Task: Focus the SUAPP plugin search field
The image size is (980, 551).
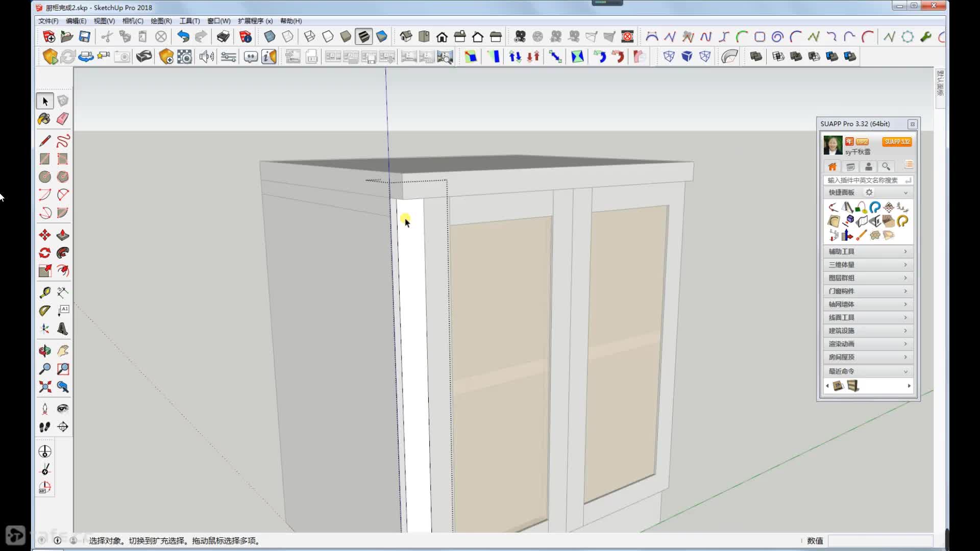Action: (x=868, y=180)
